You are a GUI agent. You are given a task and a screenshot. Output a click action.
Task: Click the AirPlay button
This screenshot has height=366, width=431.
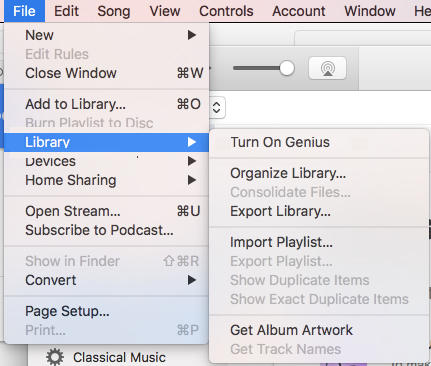pos(327,68)
